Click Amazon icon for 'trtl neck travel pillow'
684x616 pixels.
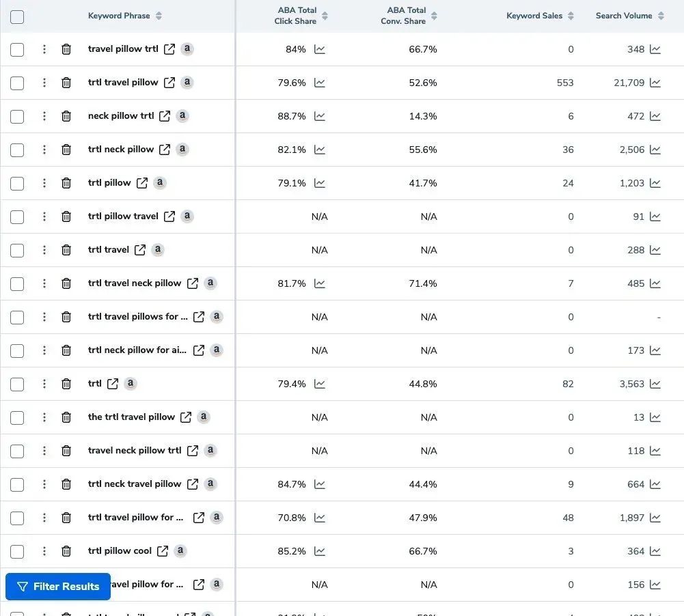click(210, 484)
